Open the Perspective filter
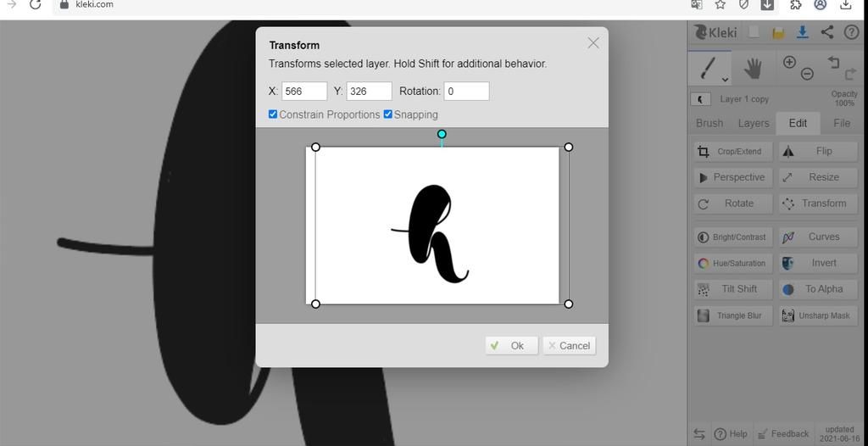The height and width of the screenshot is (446, 868). 733,177
